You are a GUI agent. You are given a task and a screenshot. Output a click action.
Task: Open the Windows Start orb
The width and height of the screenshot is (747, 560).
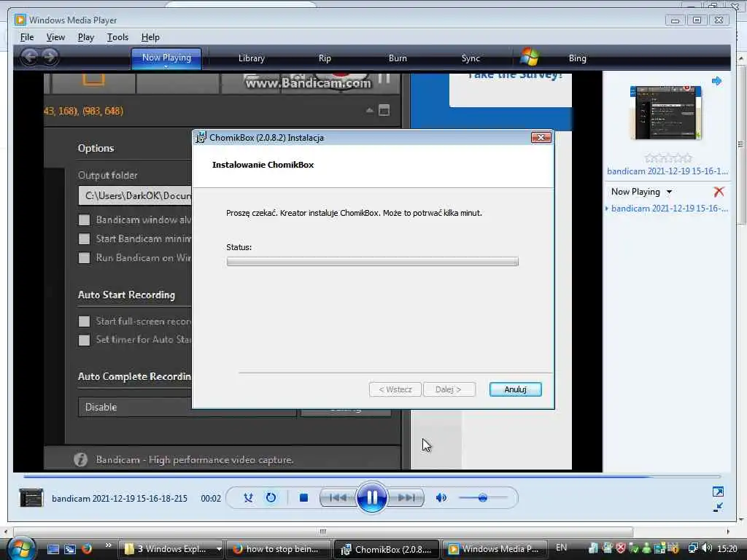coord(21,548)
